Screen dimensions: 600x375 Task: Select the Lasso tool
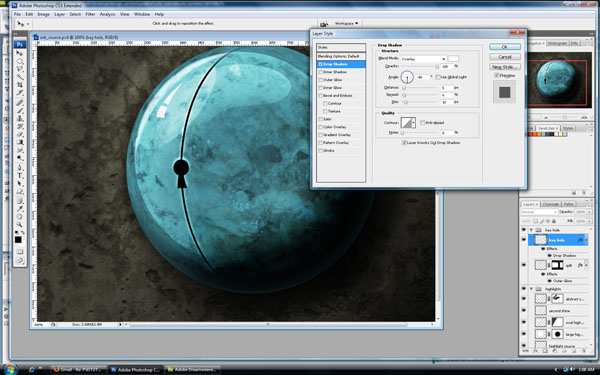click(x=20, y=69)
